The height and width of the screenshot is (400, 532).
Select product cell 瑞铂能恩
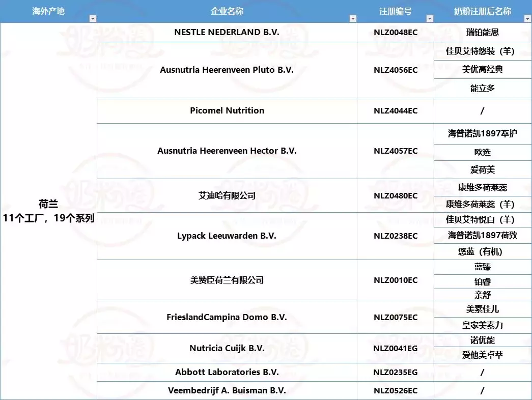point(483,32)
